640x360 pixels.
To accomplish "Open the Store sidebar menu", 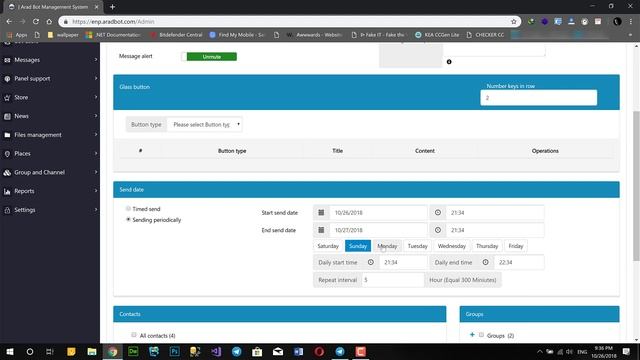I will tap(50, 97).
